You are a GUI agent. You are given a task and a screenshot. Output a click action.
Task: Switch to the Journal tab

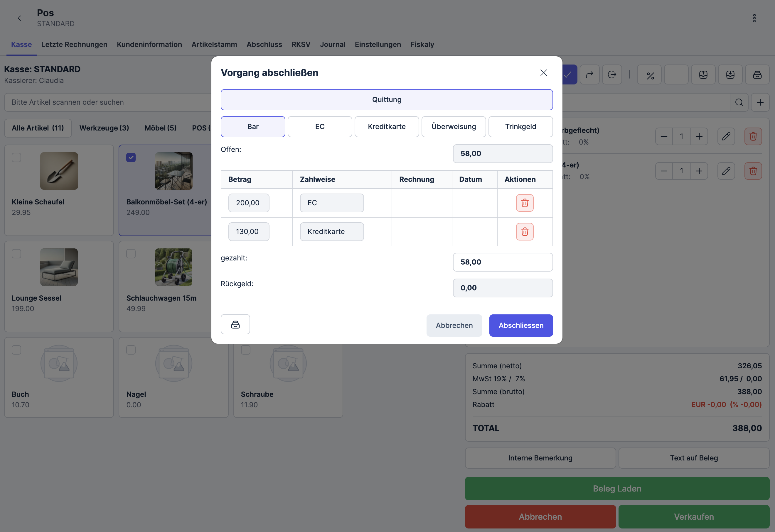tap(332, 44)
